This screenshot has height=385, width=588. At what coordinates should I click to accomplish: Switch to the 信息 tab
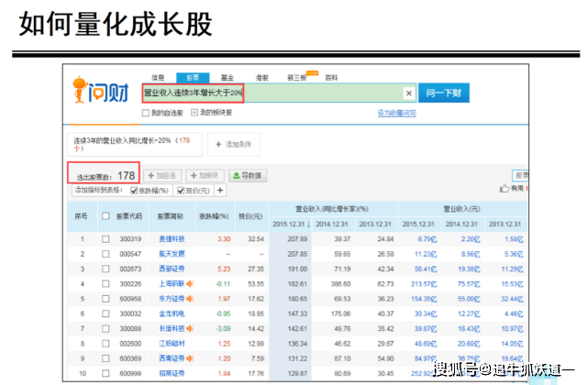(158, 78)
